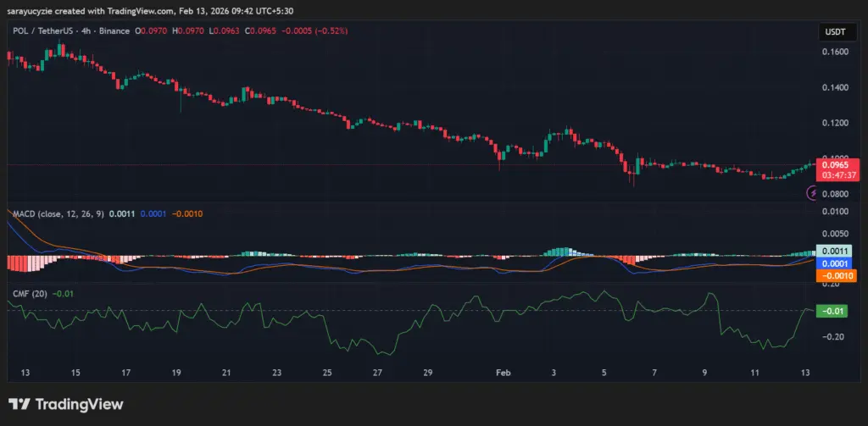868x426 pixels.
Task: Click the 0.1600 level on price scale
Action: tap(834, 52)
